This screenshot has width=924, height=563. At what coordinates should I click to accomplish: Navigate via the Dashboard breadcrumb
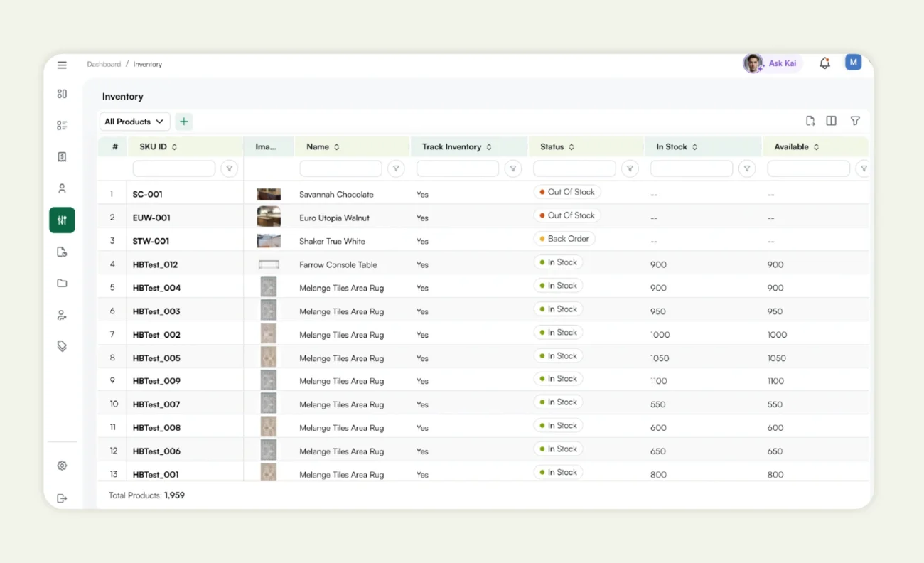point(104,64)
